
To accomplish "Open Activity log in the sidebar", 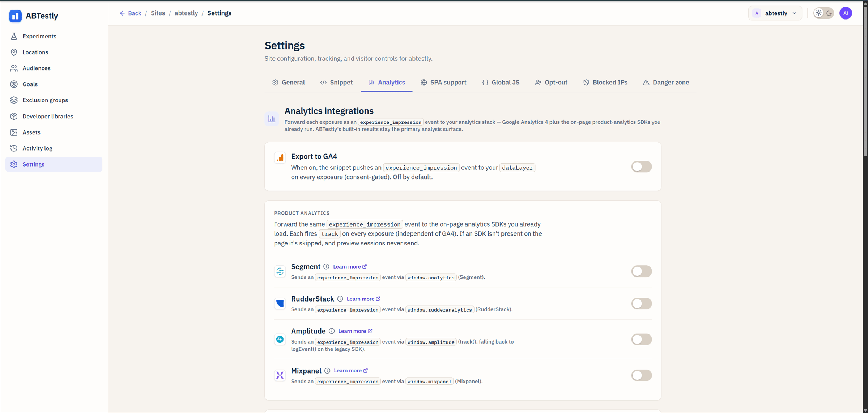I will [x=54, y=148].
